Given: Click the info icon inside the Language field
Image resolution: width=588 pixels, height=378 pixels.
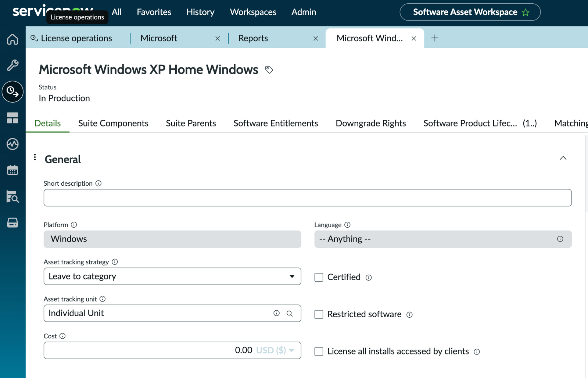Looking at the screenshot, I should pos(560,239).
